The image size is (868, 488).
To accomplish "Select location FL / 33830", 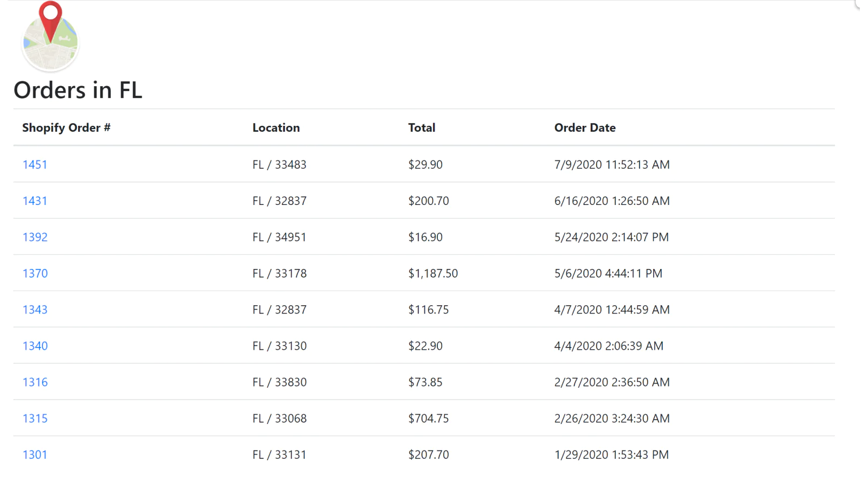I will click(x=279, y=382).
